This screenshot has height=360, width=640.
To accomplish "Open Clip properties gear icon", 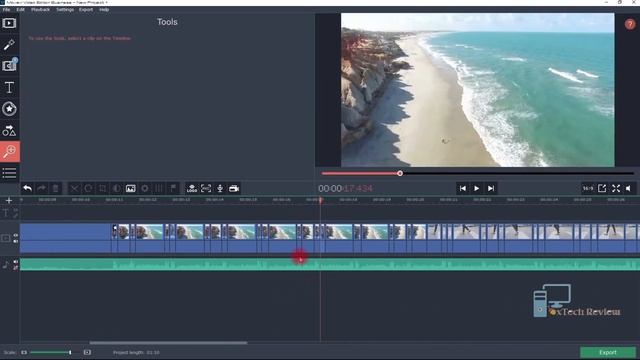I will coord(144,188).
